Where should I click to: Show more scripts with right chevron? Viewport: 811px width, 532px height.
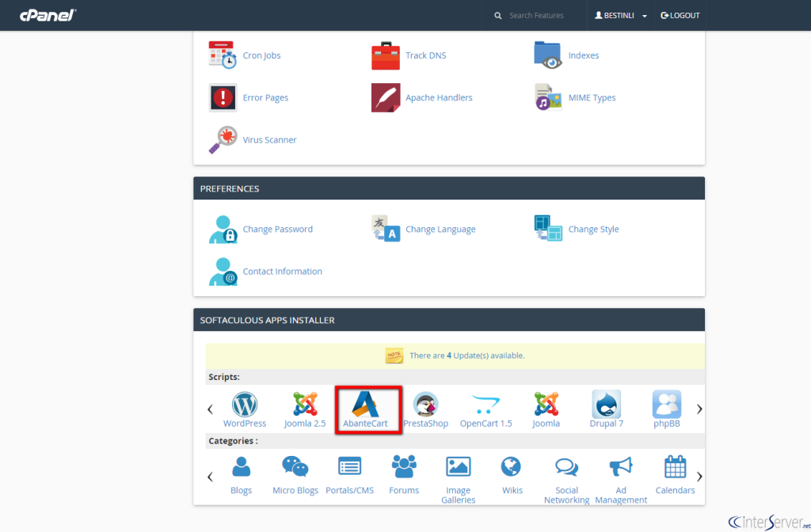[x=699, y=409]
